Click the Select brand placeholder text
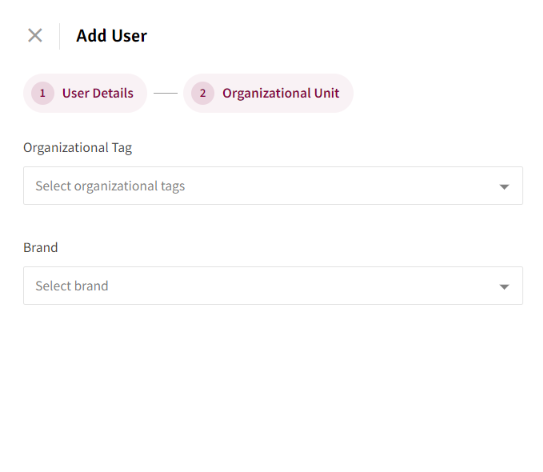Image resolution: width=543 pixels, height=472 pixels. [x=72, y=286]
